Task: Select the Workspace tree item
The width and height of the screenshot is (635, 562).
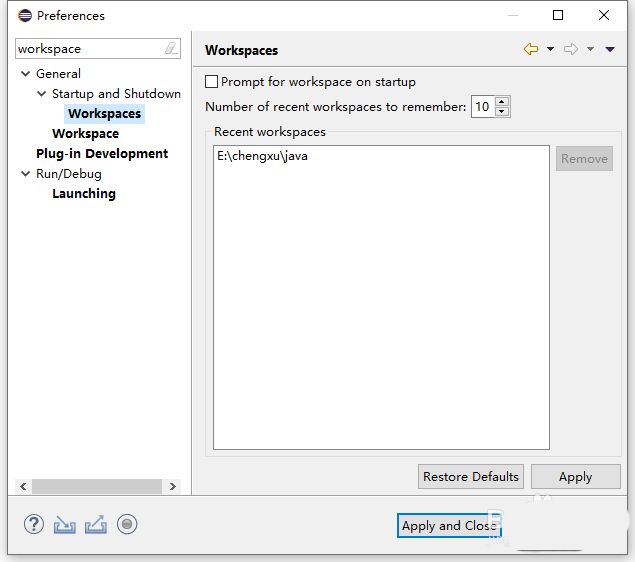Action: [85, 134]
